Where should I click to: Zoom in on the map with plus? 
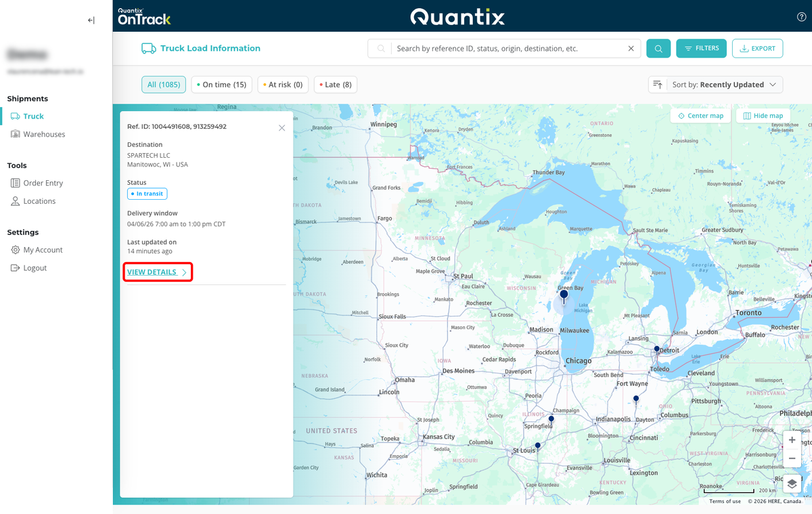point(792,440)
